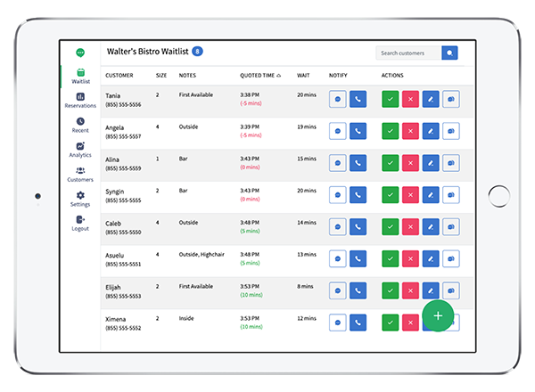Call Angela using the phone button
This screenshot has width=535, height=392.
pos(358,131)
